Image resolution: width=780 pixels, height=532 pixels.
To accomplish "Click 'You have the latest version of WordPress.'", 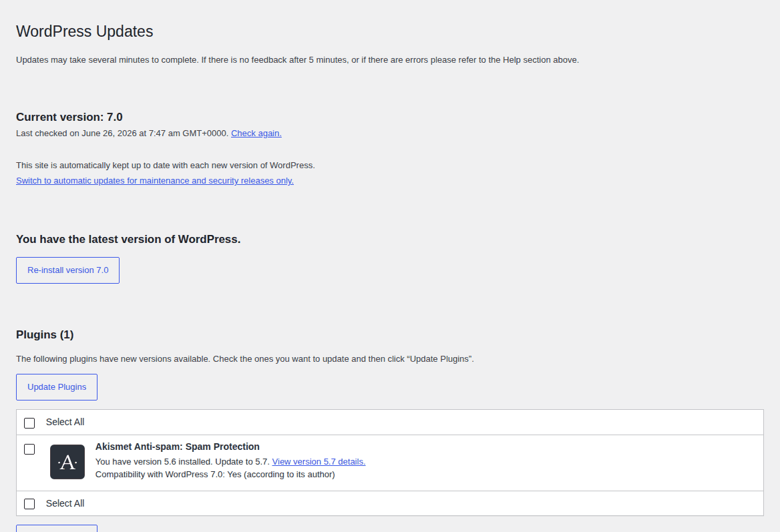I will click(128, 239).
